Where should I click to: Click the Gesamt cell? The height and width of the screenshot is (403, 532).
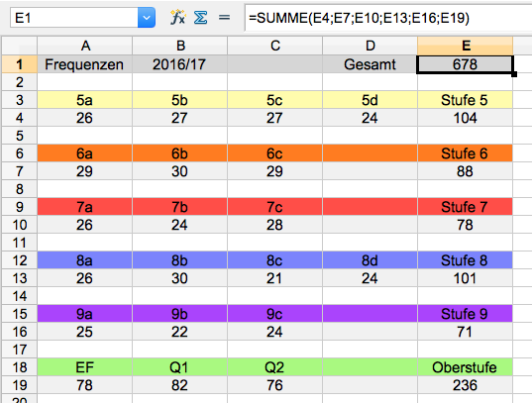(x=370, y=64)
